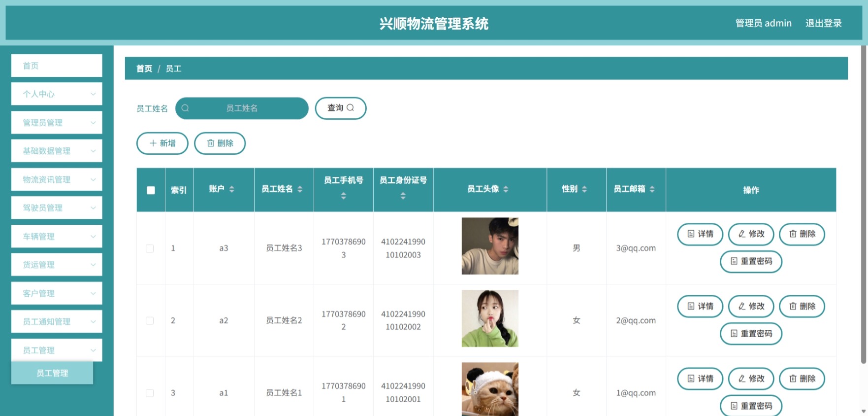The image size is (868, 416).
Task: Click the 索引 column header
Action: [x=179, y=190]
